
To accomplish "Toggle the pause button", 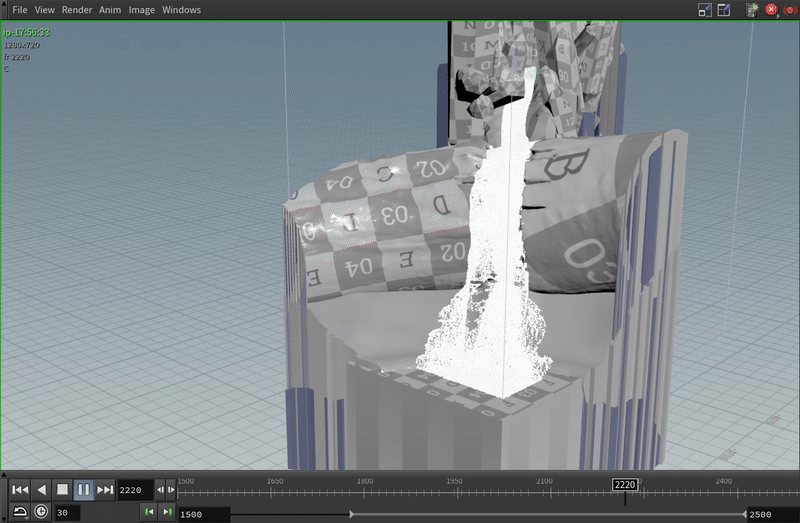I will click(x=83, y=490).
